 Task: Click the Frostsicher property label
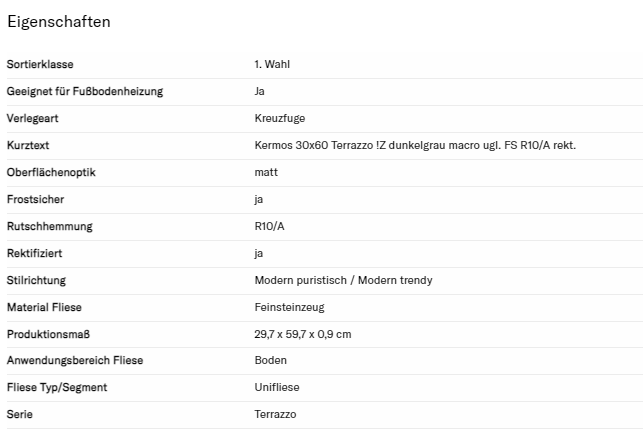click(x=35, y=200)
